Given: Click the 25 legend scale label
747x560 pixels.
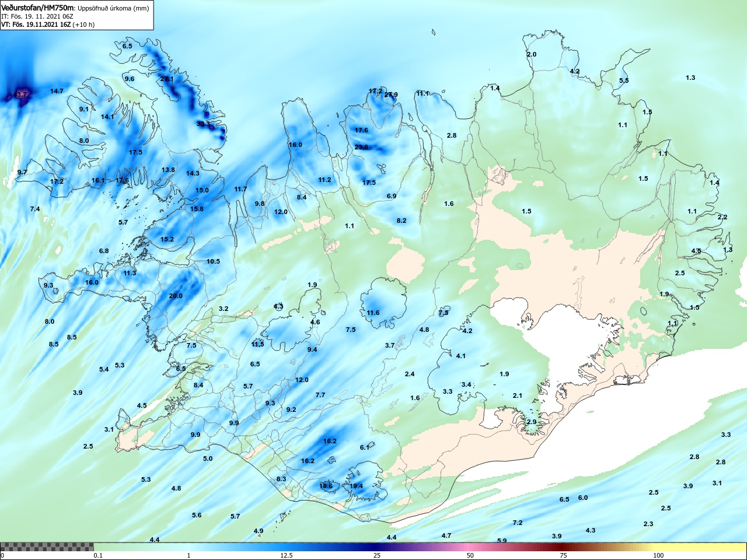Looking at the screenshot, I should [x=378, y=555].
